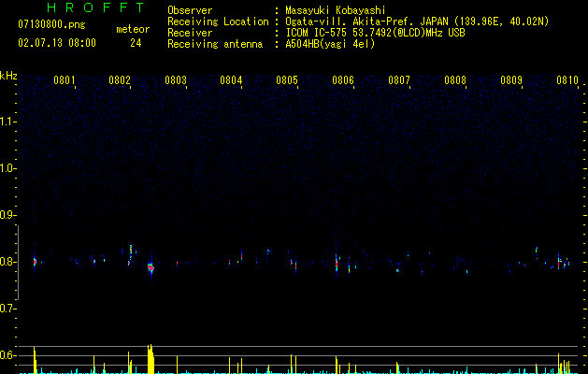This screenshot has width=588, height=374.
Task: Click the name Masayuki Kobayashi
Action: 336,10
